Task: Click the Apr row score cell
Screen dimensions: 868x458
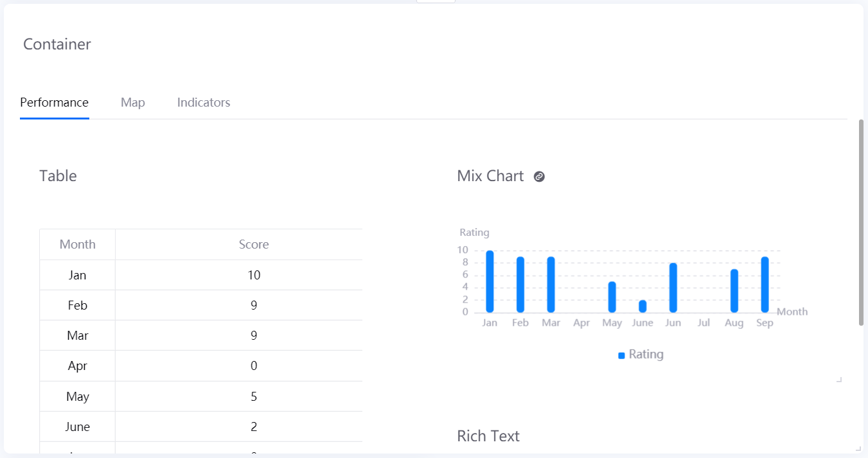Action: (254, 366)
